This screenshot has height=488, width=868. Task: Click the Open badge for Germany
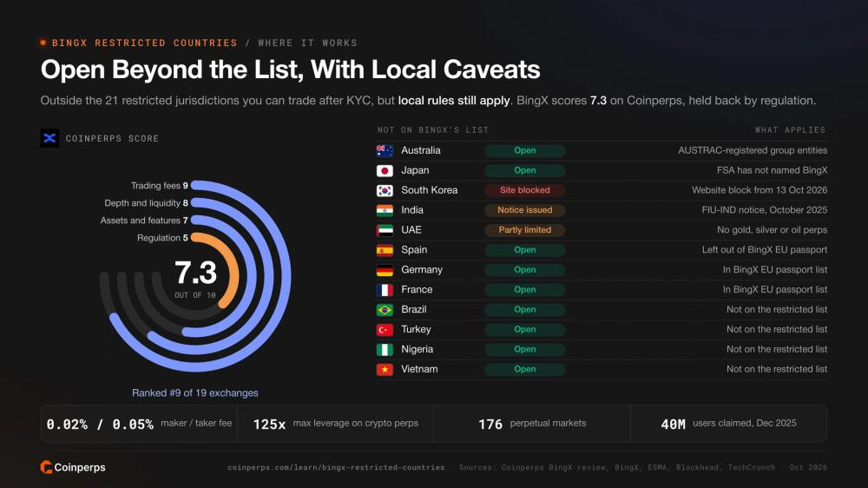[x=525, y=270]
